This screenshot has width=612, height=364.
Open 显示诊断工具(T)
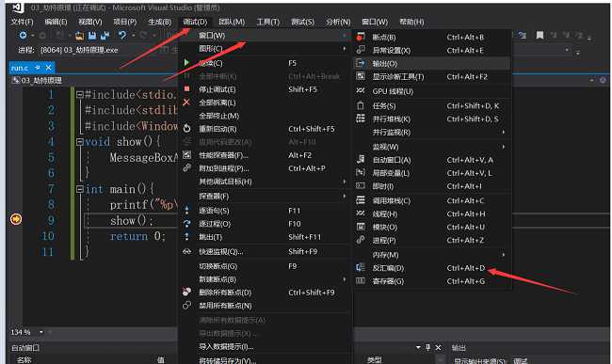click(432, 77)
